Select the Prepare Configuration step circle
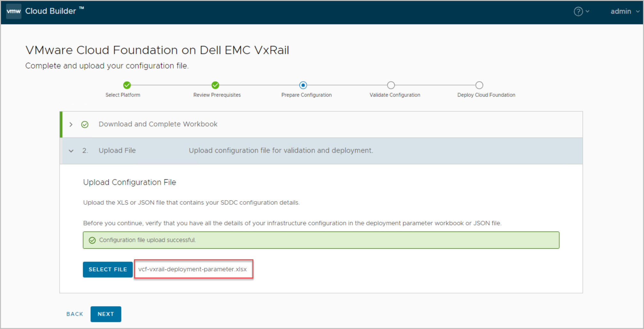Image resolution: width=644 pixels, height=329 pixels. click(x=303, y=85)
